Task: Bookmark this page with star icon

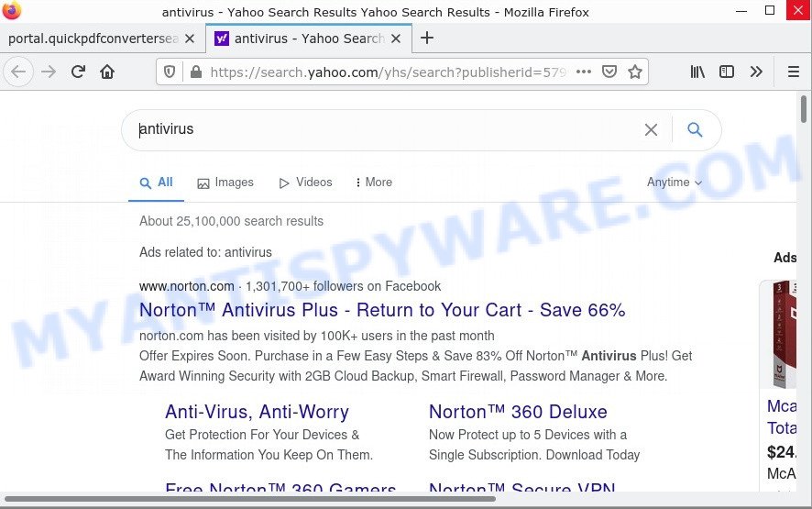Action: 635,72
